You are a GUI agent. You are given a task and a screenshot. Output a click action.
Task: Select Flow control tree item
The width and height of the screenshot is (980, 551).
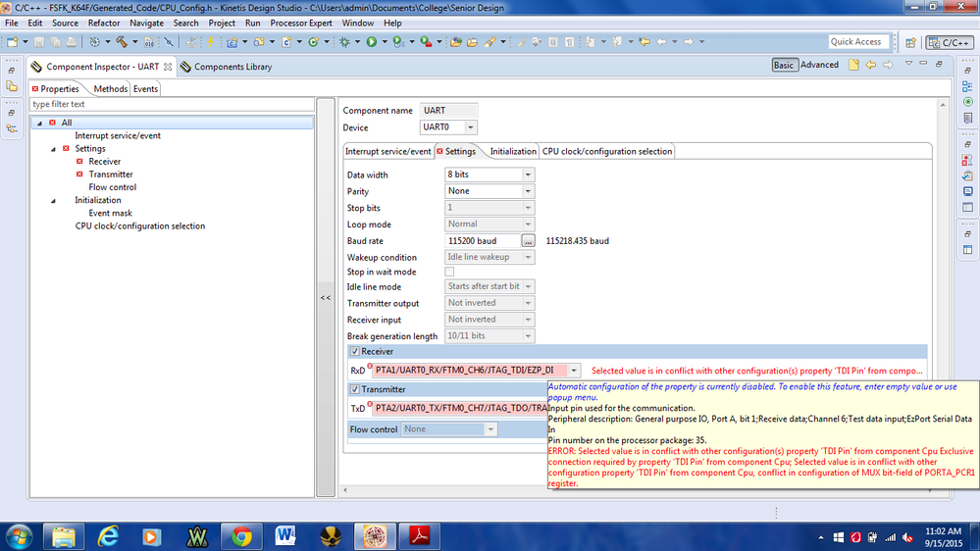(113, 187)
